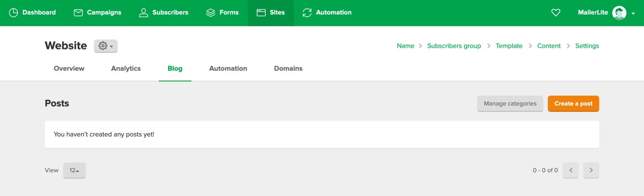The height and width of the screenshot is (196, 644).
Task: Click the Subscribers group breadcrumb link
Action: point(454,46)
